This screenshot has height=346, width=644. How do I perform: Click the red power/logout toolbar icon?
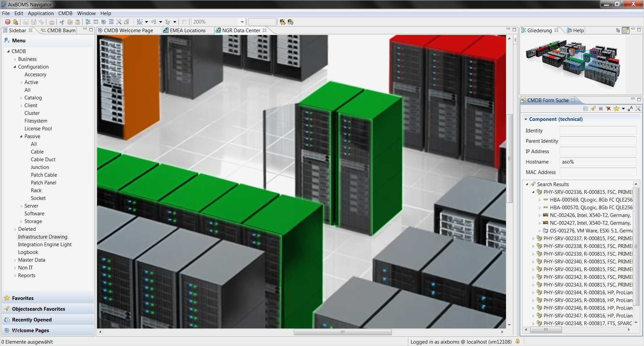tap(7, 22)
